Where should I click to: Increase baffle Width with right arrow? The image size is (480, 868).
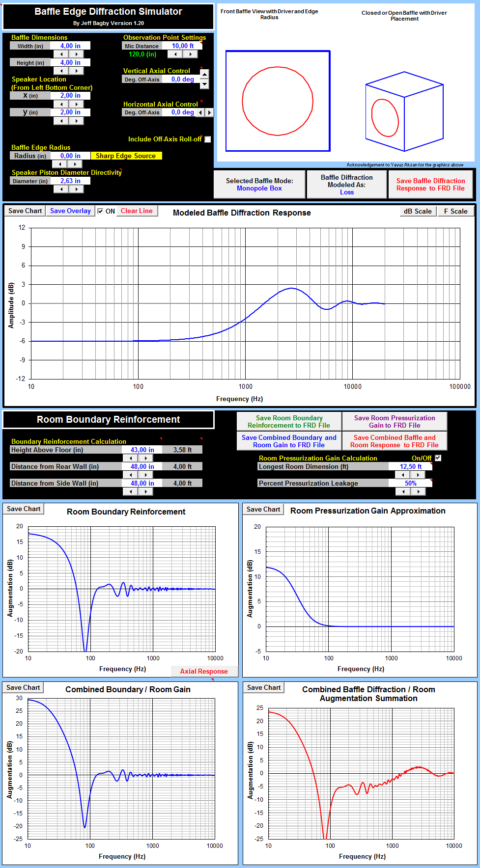(76, 54)
